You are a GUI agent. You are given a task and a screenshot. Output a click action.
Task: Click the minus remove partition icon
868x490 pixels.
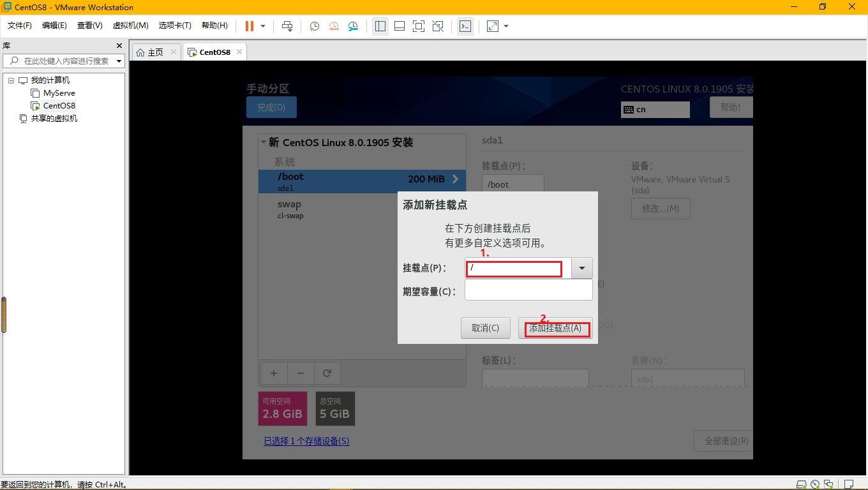point(301,373)
